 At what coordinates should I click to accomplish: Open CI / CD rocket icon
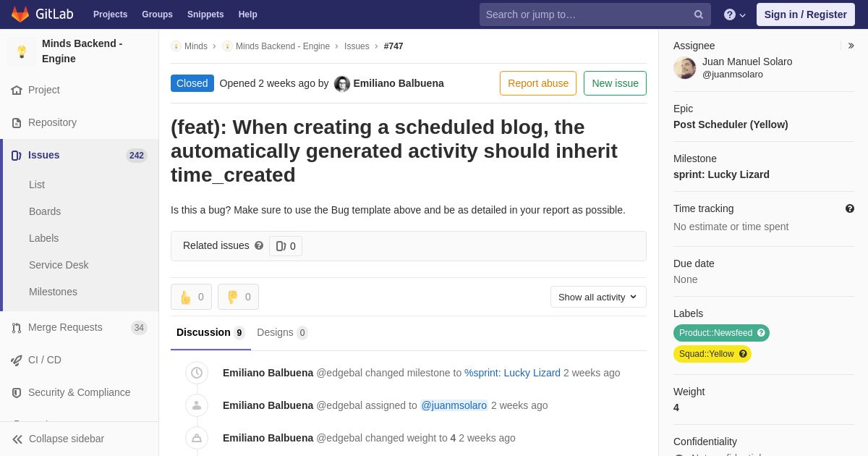(17, 360)
